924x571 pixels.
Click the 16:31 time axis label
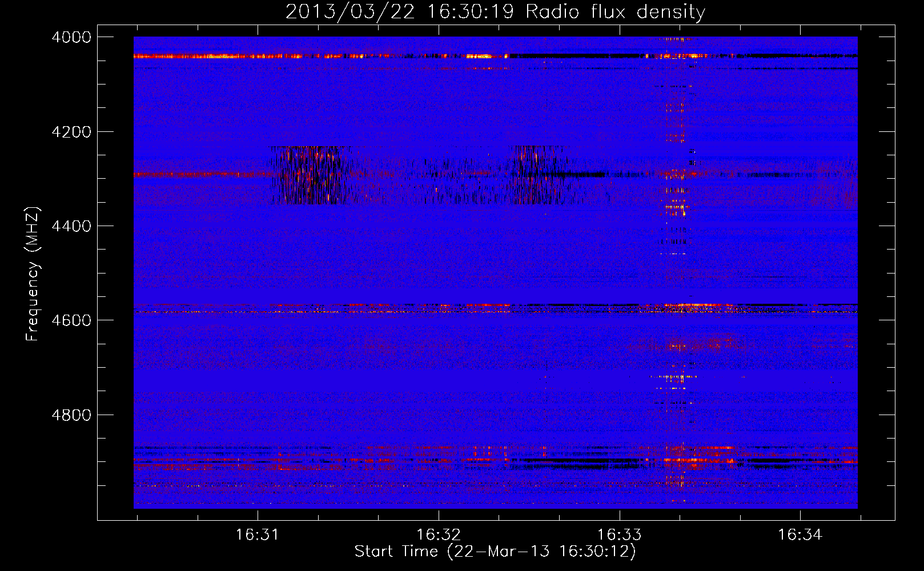257,534
